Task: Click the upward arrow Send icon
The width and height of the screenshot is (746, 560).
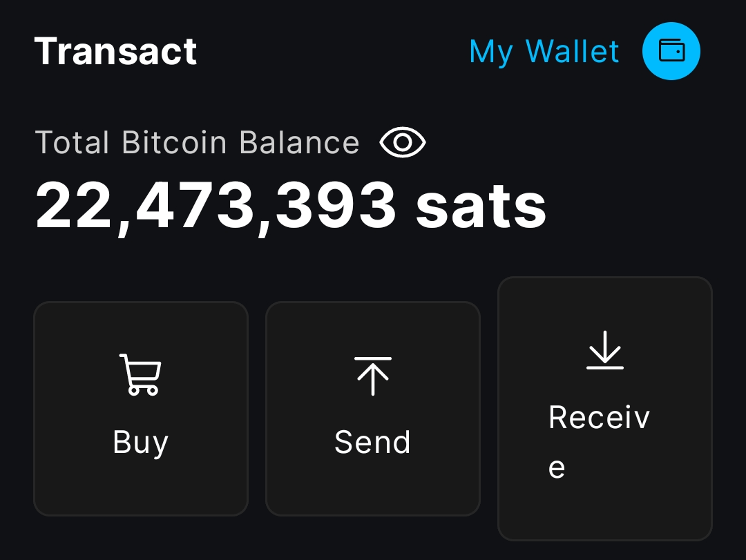Action: tap(372, 376)
